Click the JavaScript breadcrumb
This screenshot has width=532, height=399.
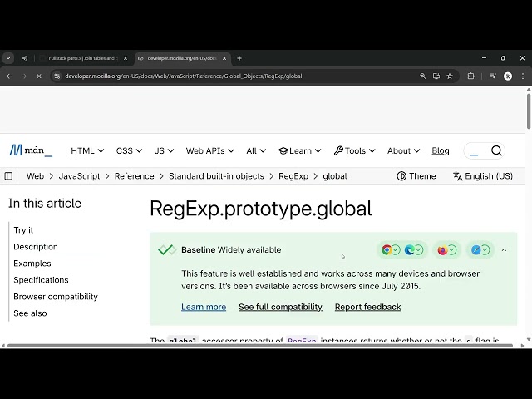pos(80,175)
